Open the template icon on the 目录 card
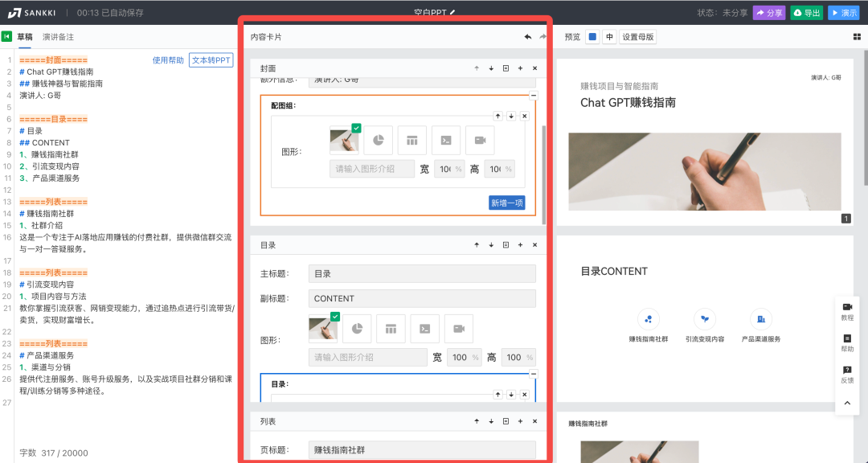Viewport: 868px width, 463px height. (x=506, y=245)
